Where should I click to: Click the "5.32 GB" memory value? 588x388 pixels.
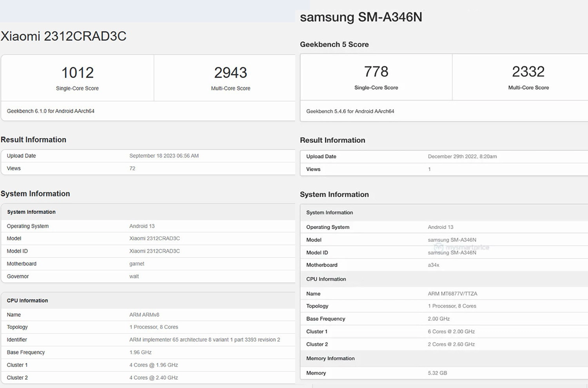(x=437, y=373)
